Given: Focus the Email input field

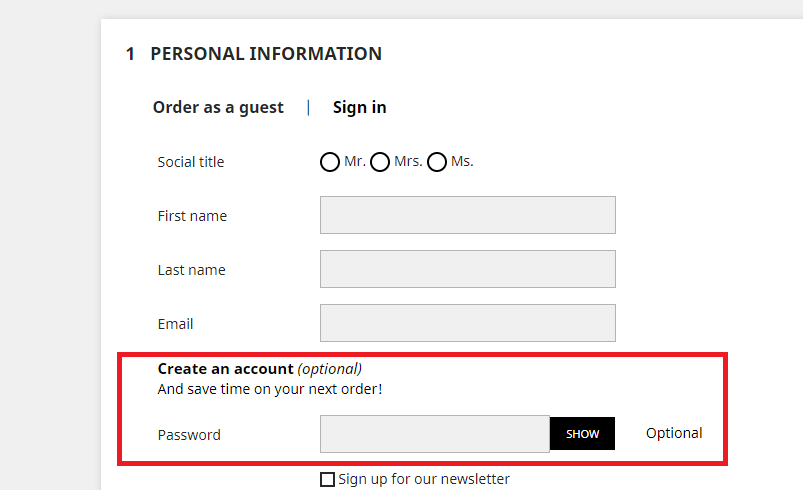Looking at the screenshot, I should (x=467, y=323).
